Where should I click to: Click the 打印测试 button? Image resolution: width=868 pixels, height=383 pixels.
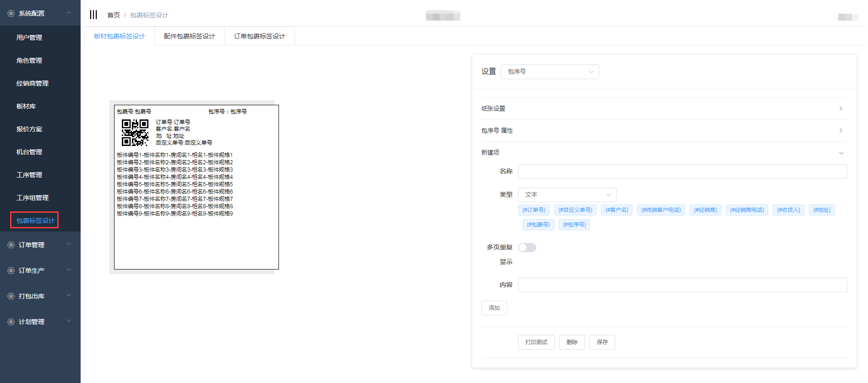click(x=536, y=342)
